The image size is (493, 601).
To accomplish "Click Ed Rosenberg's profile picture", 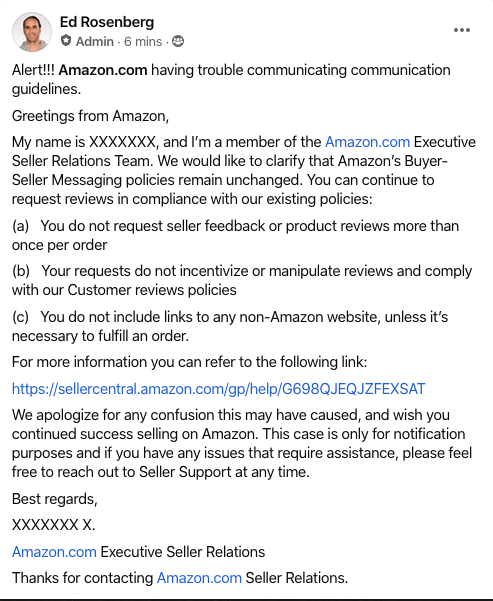I will click(32, 32).
